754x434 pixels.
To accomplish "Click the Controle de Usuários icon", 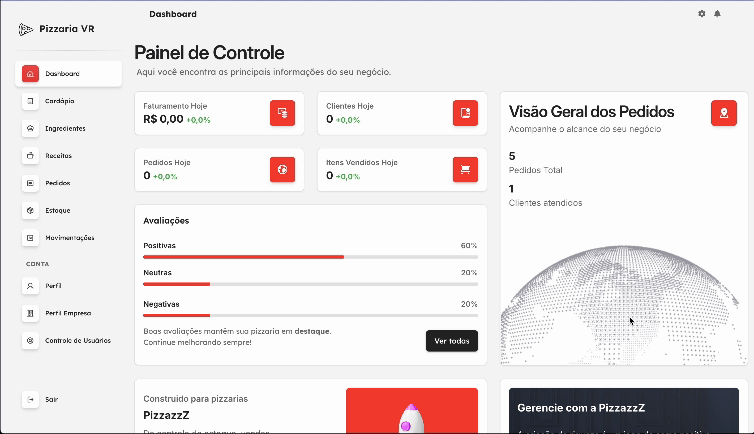I will click(30, 341).
